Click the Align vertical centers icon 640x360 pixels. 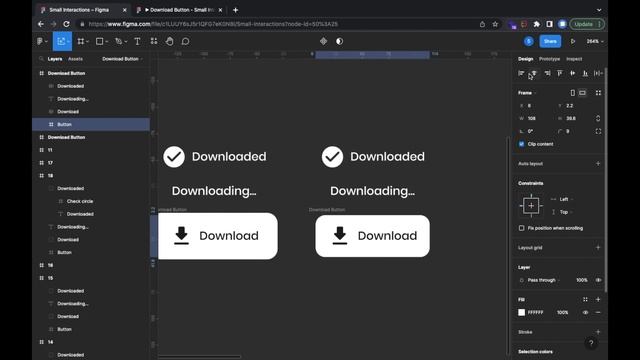point(573,73)
